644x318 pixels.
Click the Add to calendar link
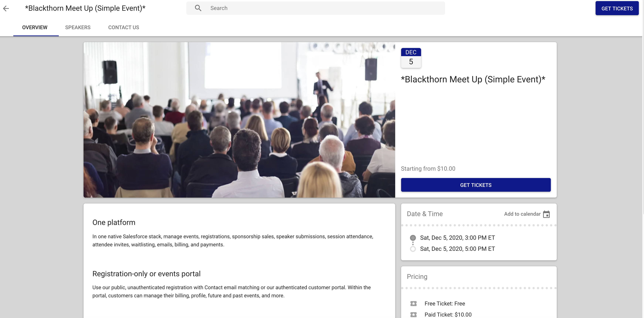click(522, 214)
